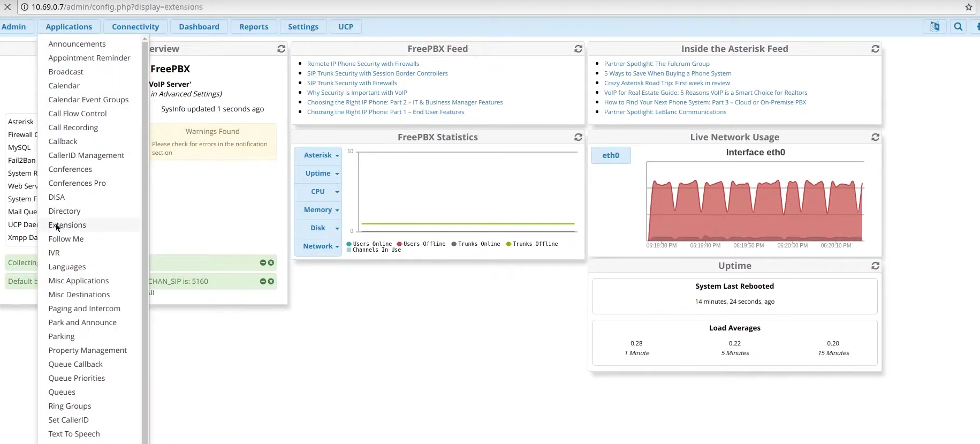Delete the CHAN_SIP 5160 notification
This screenshot has width=980, height=444.
point(271,281)
